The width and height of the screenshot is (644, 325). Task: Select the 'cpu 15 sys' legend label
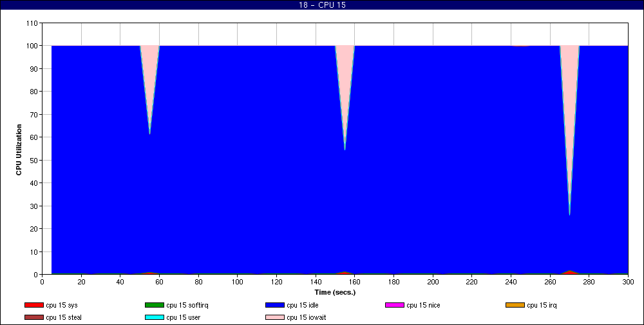(x=62, y=305)
